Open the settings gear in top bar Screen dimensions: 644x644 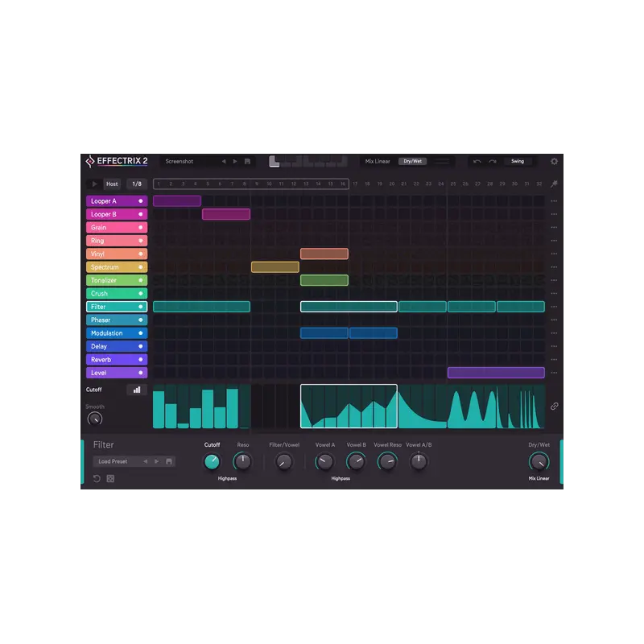click(554, 162)
